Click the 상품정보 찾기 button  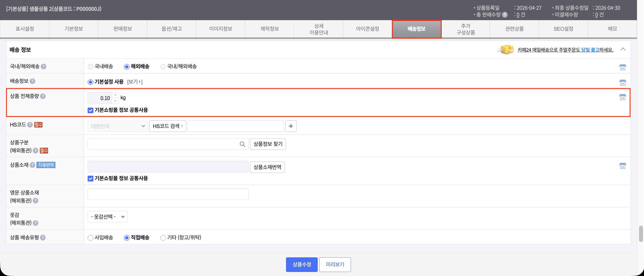(268, 144)
